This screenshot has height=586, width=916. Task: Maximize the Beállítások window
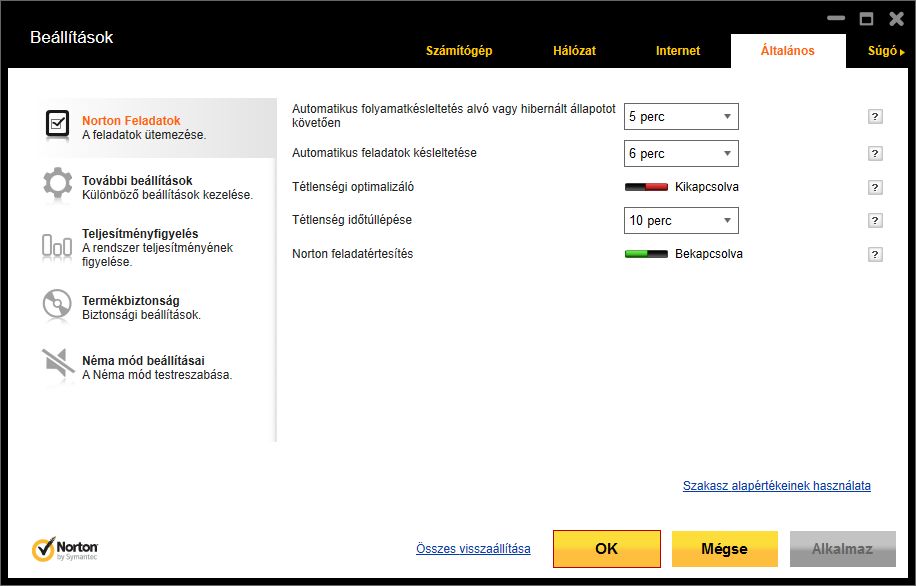(x=866, y=19)
